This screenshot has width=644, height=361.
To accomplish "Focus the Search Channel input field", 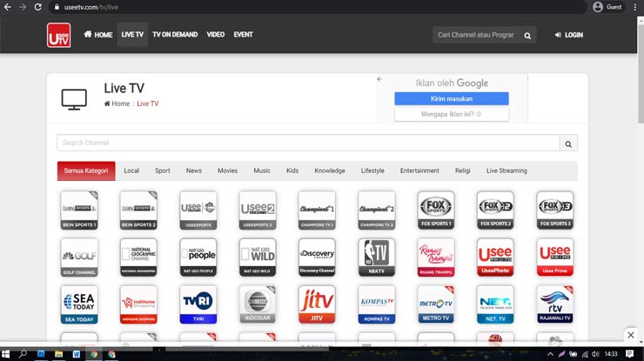I will point(308,144).
